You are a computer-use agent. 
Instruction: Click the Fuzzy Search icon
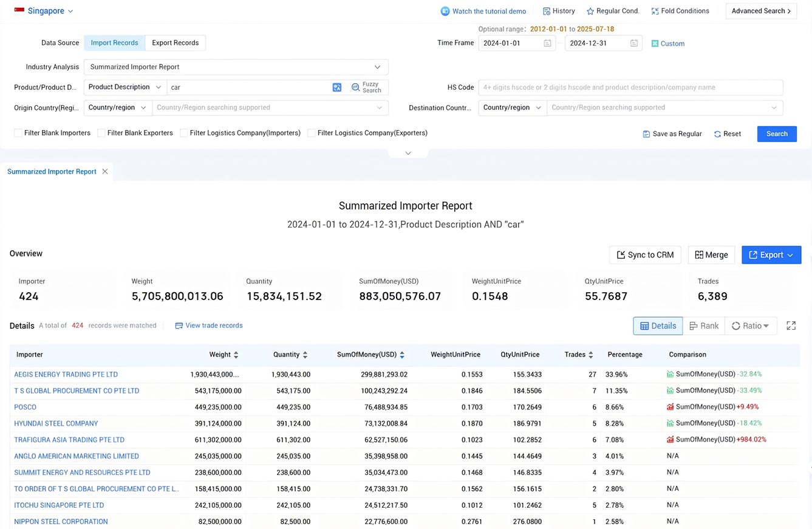pyautogui.click(x=356, y=87)
